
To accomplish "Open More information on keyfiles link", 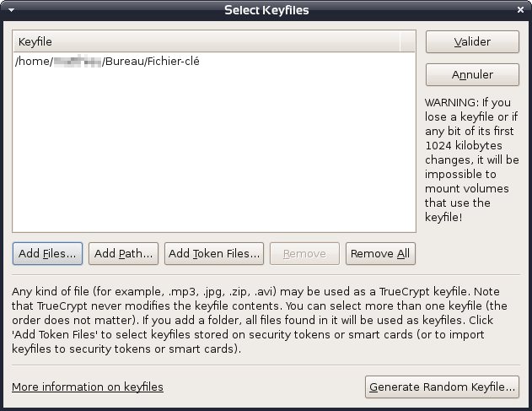I will (x=88, y=387).
